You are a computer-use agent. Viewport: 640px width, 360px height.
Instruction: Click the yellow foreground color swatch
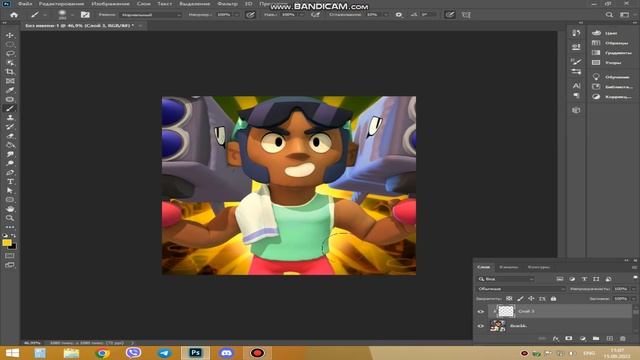click(7, 242)
